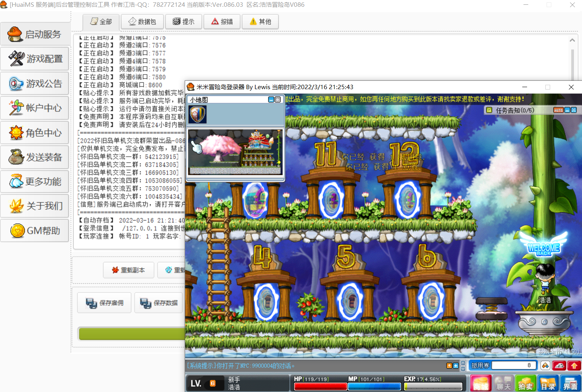Enter the portal under sign 12
This screenshot has height=392, width=582.
click(x=408, y=199)
